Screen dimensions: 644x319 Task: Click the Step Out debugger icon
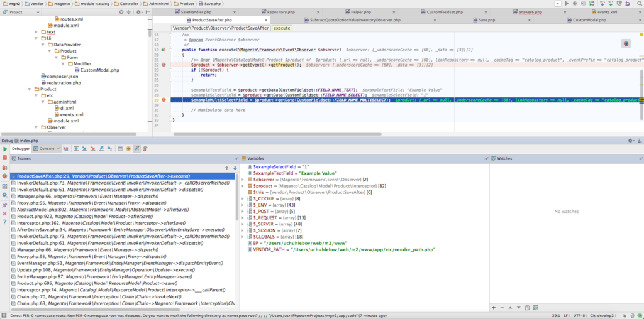(x=101, y=149)
